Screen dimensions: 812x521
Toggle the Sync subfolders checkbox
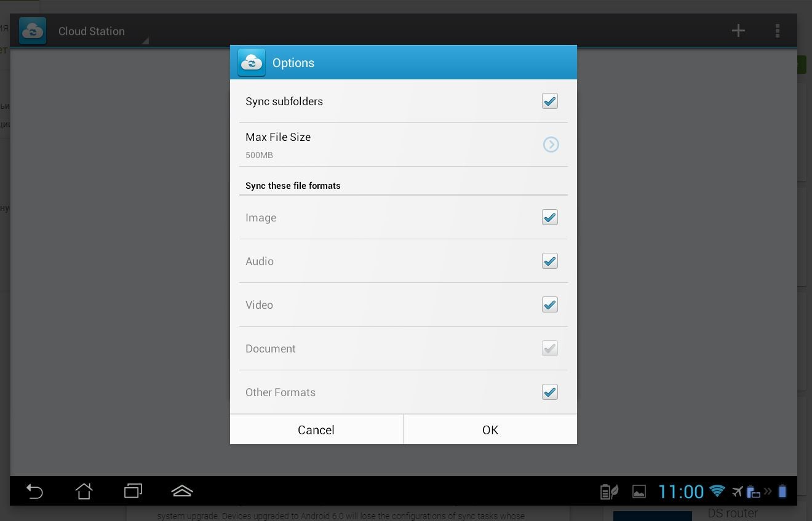tap(550, 101)
